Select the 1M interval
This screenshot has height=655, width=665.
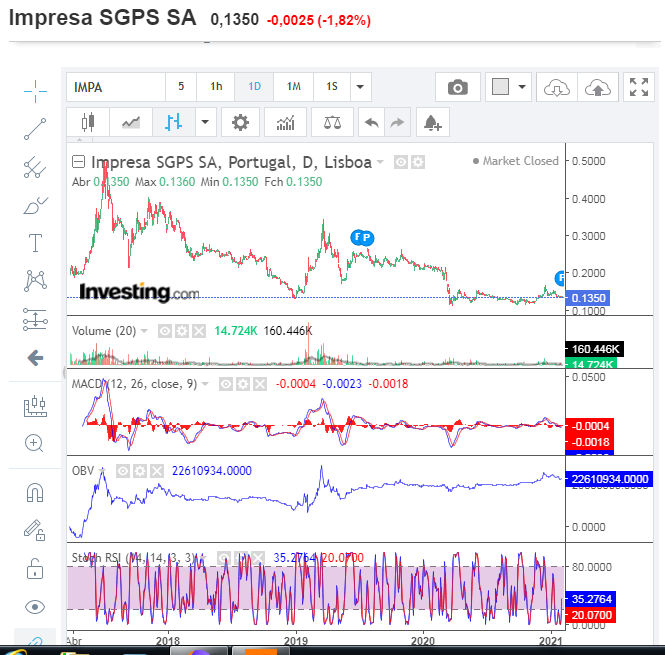pyautogui.click(x=293, y=87)
